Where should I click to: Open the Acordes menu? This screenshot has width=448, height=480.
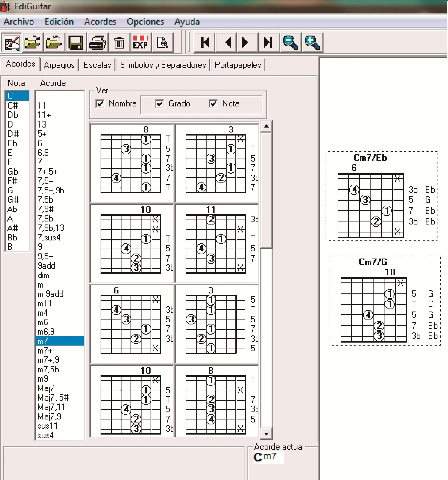[x=100, y=22]
